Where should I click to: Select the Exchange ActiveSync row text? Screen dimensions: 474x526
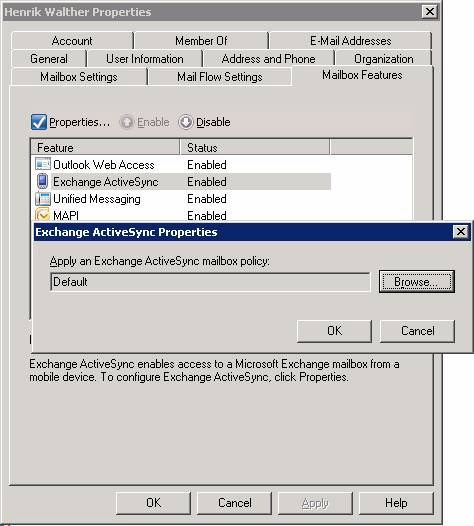(x=106, y=182)
